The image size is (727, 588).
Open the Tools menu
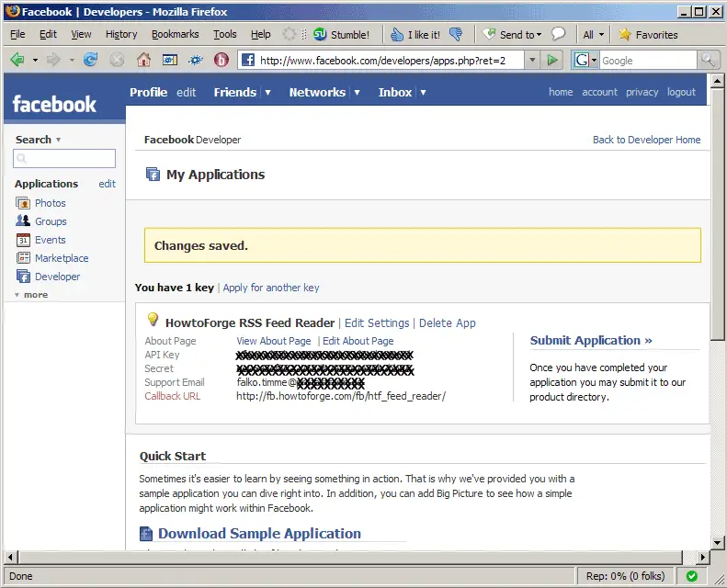pos(224,34)
